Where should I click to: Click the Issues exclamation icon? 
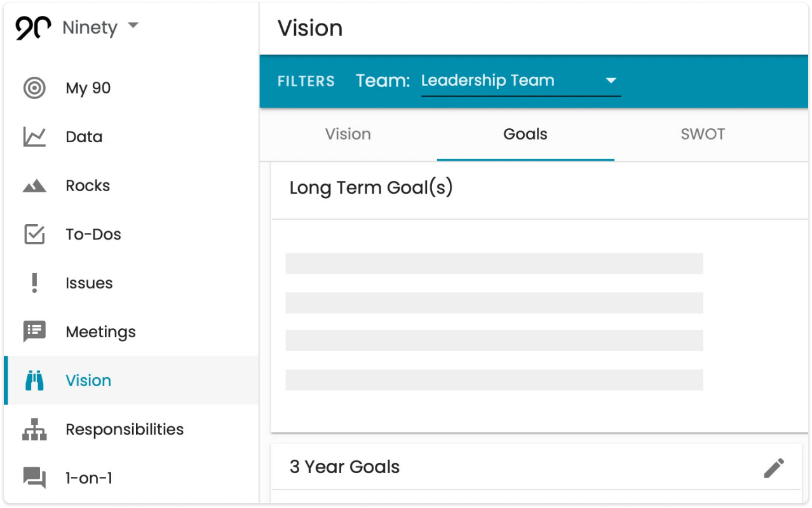pyautogui.click(x=33, y=283)
